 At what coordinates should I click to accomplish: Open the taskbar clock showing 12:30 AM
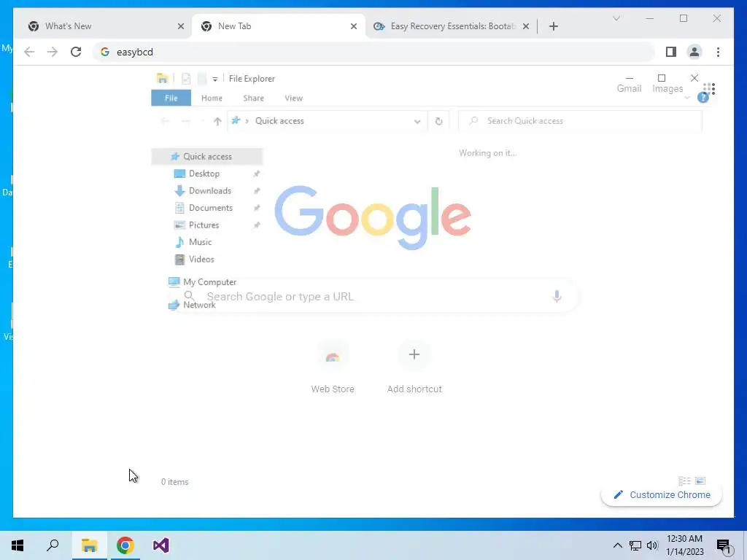pyautogui.click(x=684, y=545)
